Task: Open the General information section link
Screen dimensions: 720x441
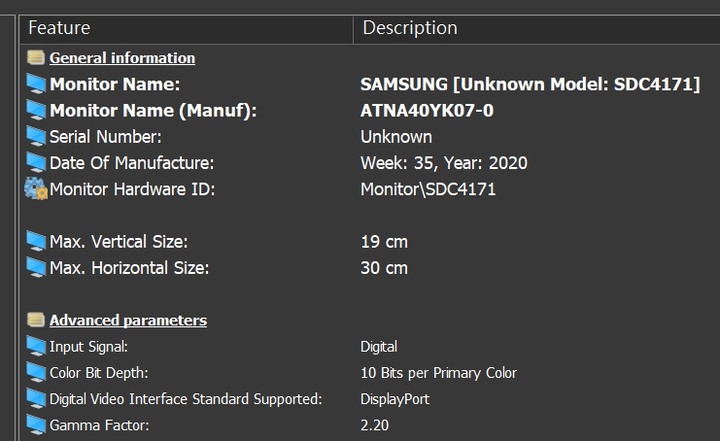Action: point(122,58)
